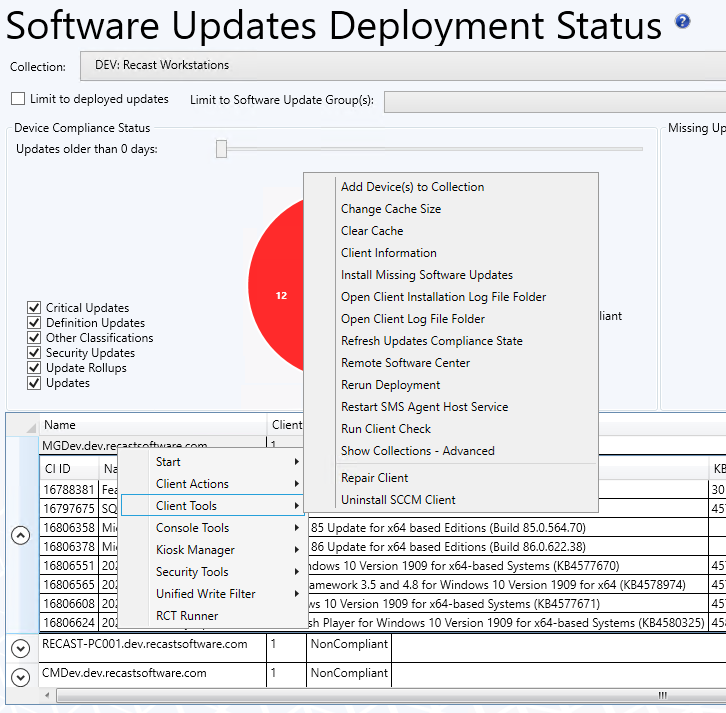Uncheck Critical Updates checkbox
The image size is (726, 713).
(34, 307)
